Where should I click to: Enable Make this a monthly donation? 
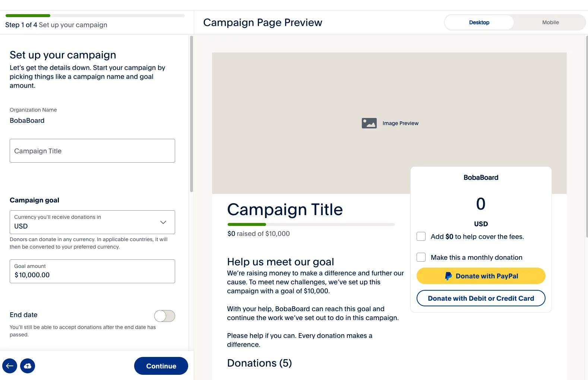click(421, 257)
